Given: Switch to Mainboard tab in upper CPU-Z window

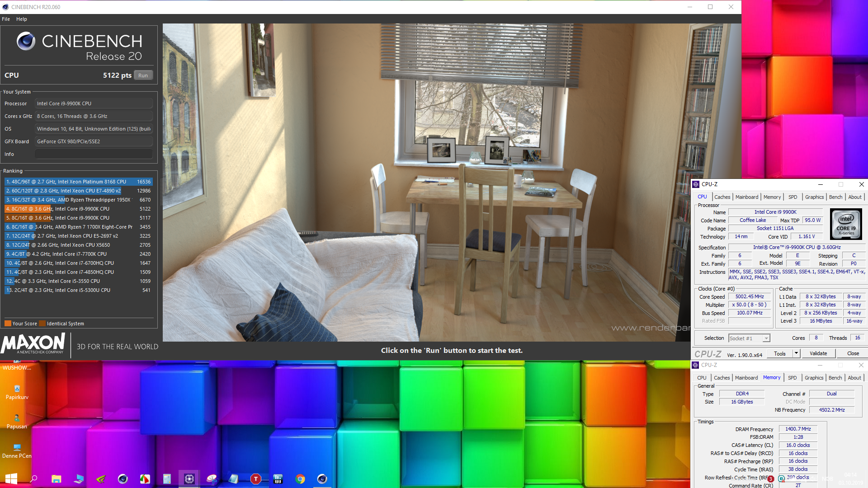Looking at the screenshot, I should pos(747,197).
